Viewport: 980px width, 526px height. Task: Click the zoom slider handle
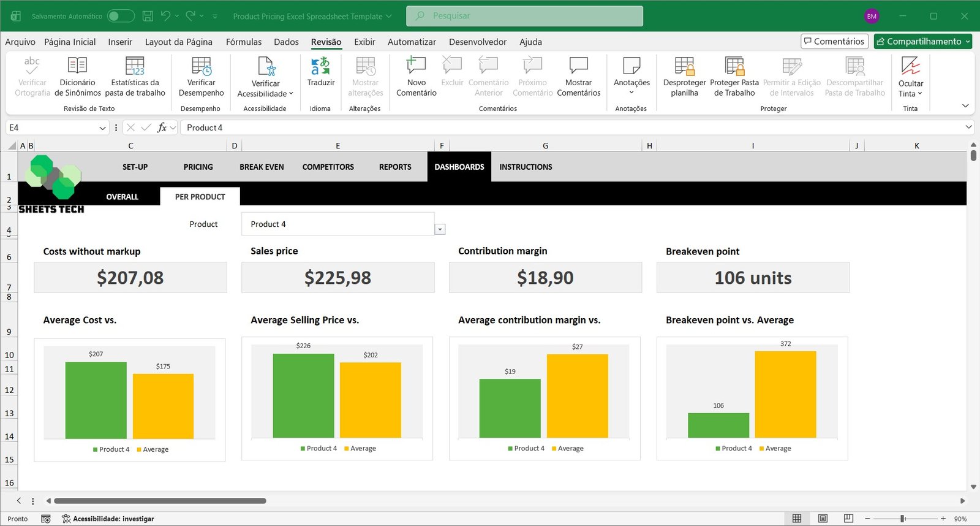(x=902, y=519)
